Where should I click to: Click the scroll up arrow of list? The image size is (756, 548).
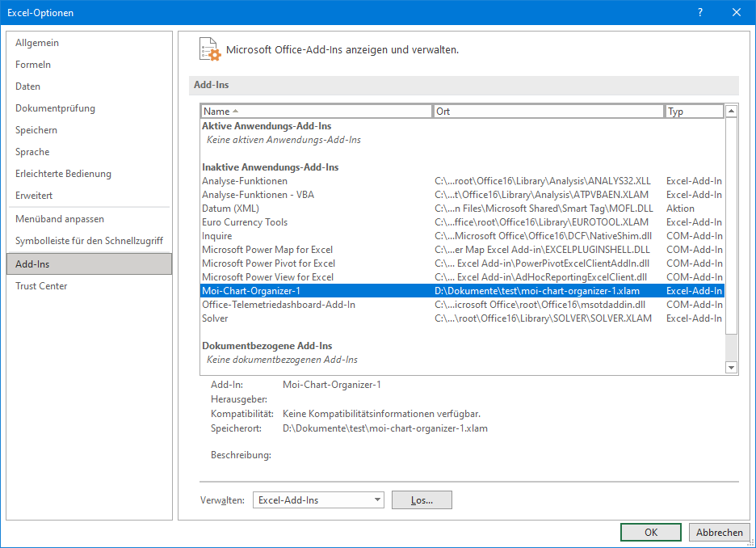(x=732, y=111)
